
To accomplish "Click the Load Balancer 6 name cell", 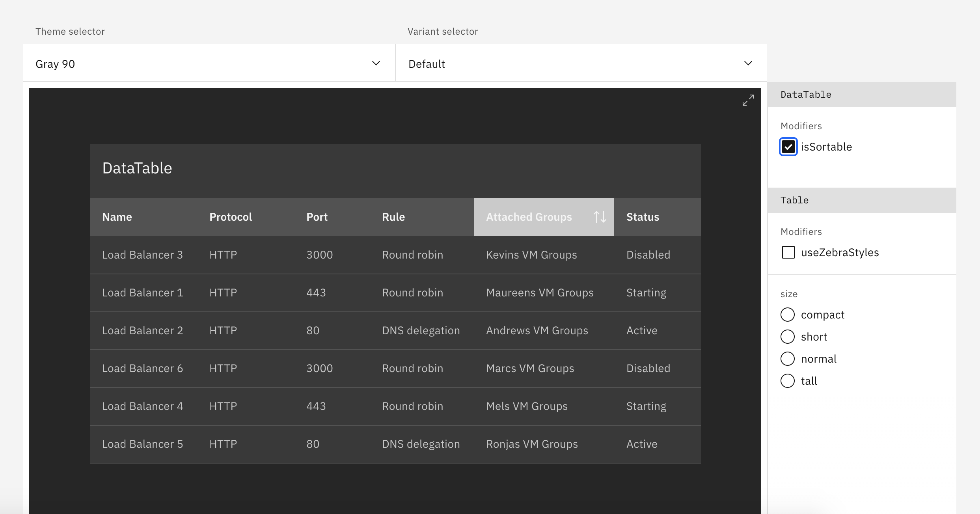I will 143,368.
